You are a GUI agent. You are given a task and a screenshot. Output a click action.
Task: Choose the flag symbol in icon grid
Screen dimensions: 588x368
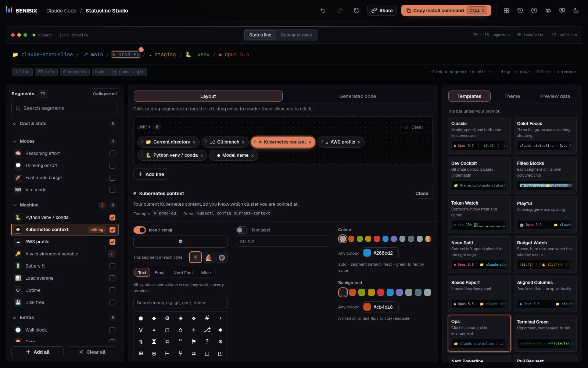tap(194, 342)
